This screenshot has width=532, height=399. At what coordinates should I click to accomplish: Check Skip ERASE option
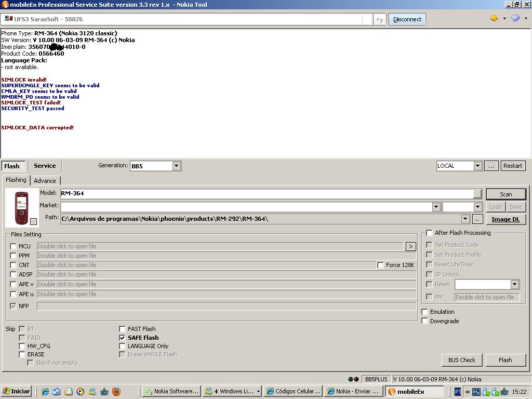pyautogui.click(x=22, y=354)
